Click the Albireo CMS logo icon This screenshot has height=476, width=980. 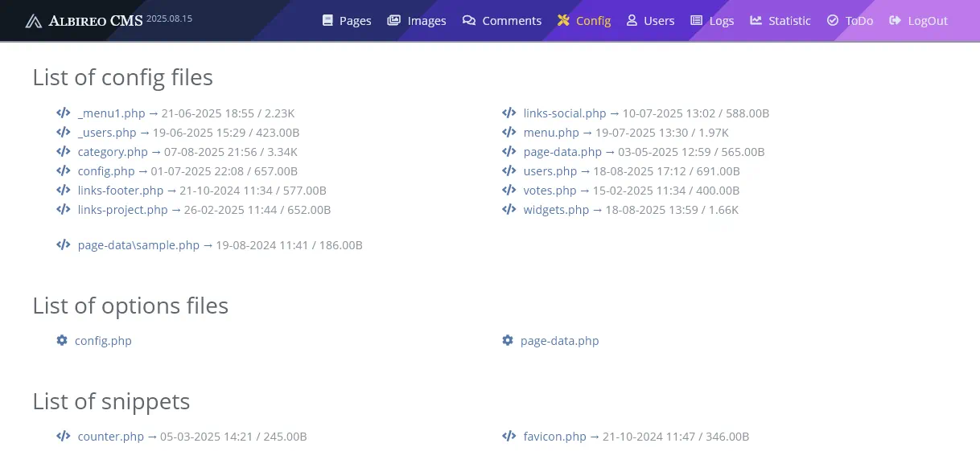pos(34,20)
